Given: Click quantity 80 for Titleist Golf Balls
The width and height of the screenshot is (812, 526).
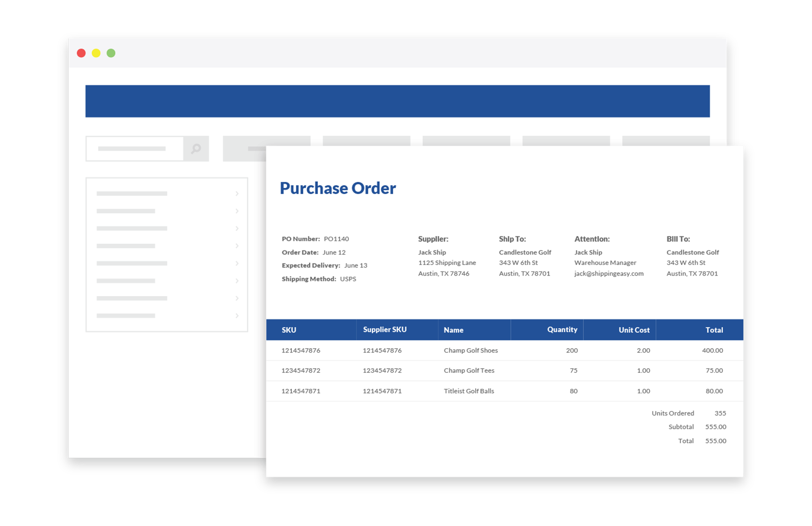Looking at the screenshot, I should [x=574, y=391].
